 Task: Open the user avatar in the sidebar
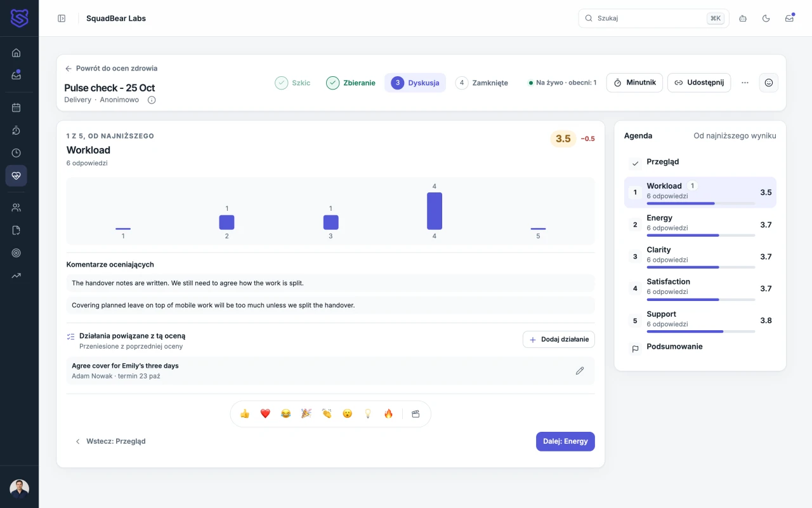coord(19,489)
